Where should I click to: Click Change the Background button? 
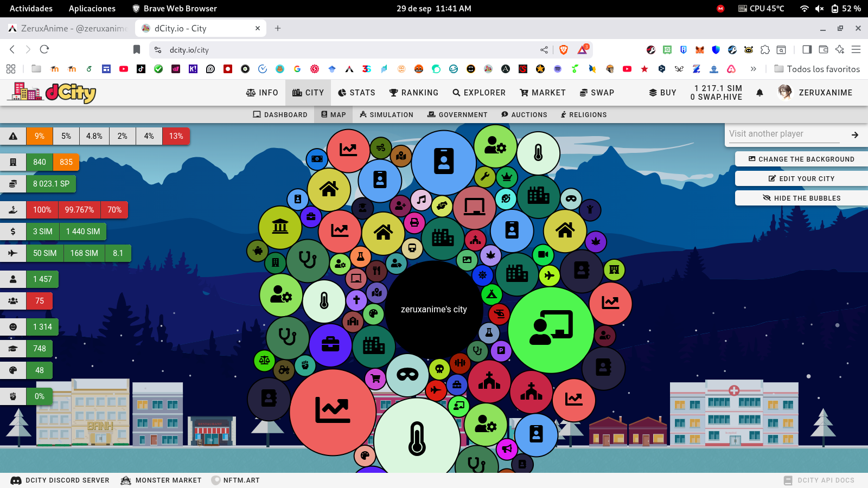click(x=801, y=159)
